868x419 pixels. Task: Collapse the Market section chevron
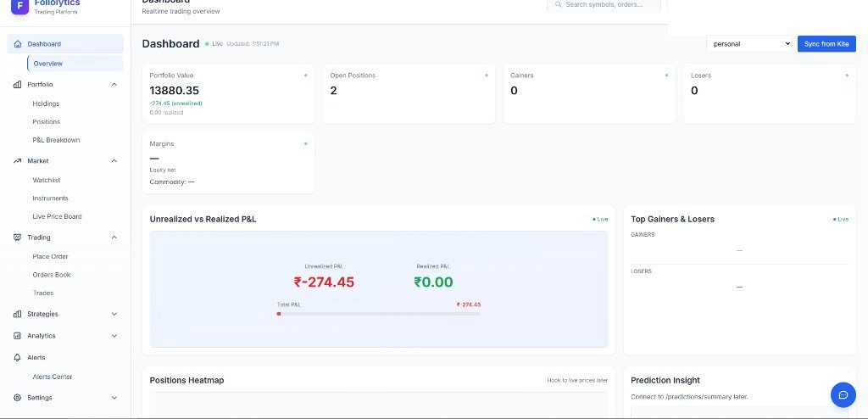tap(114, 160)
